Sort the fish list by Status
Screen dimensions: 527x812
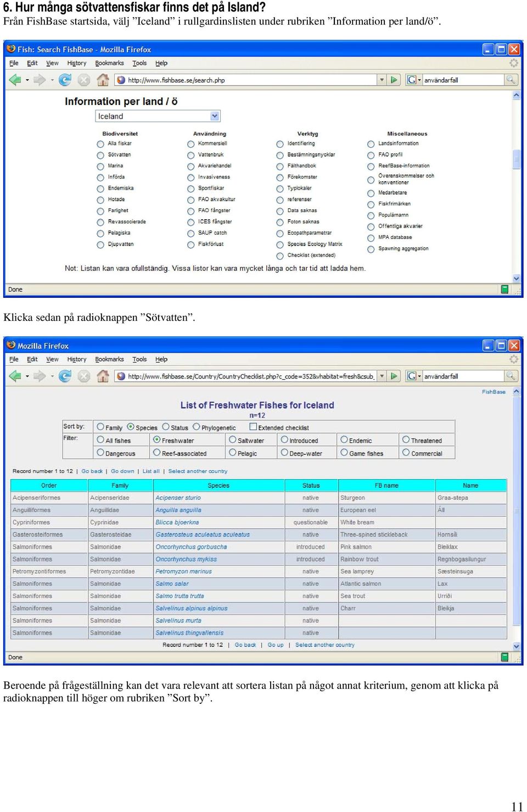166,427
